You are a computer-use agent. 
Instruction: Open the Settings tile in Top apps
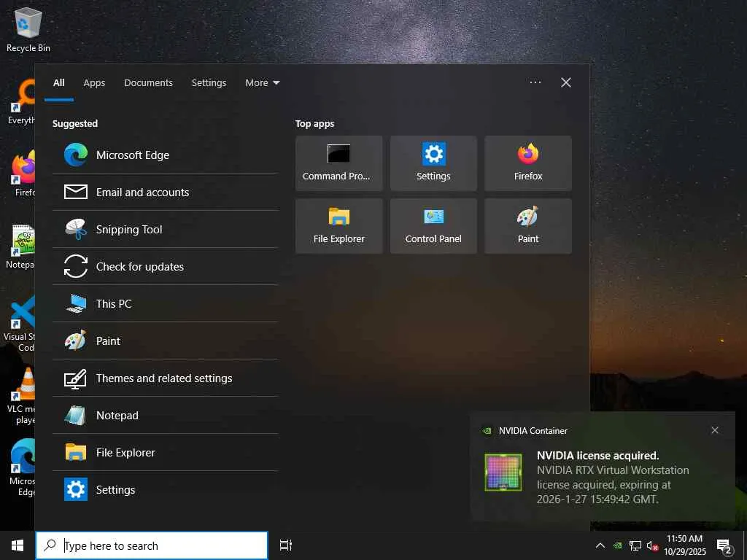433,163
